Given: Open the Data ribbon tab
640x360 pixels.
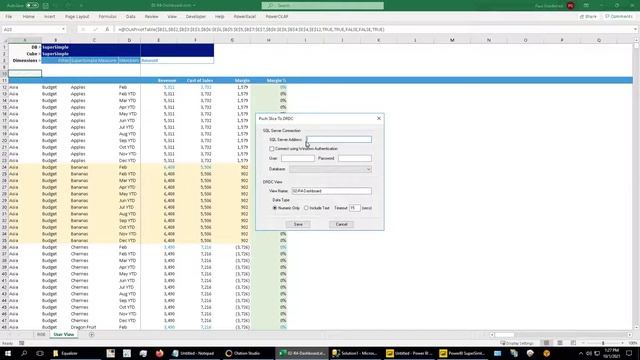Looking at the screenshot, I should [x=131, y=17].
